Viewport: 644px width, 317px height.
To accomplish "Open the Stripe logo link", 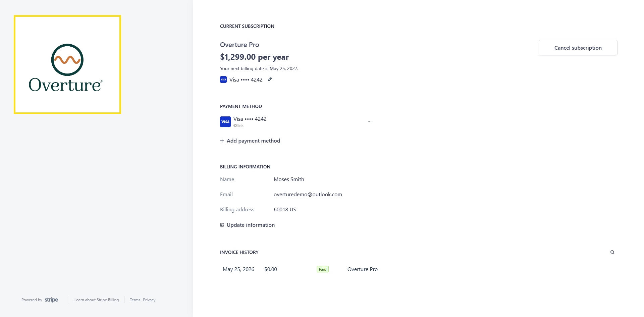I will coord(51,300).
